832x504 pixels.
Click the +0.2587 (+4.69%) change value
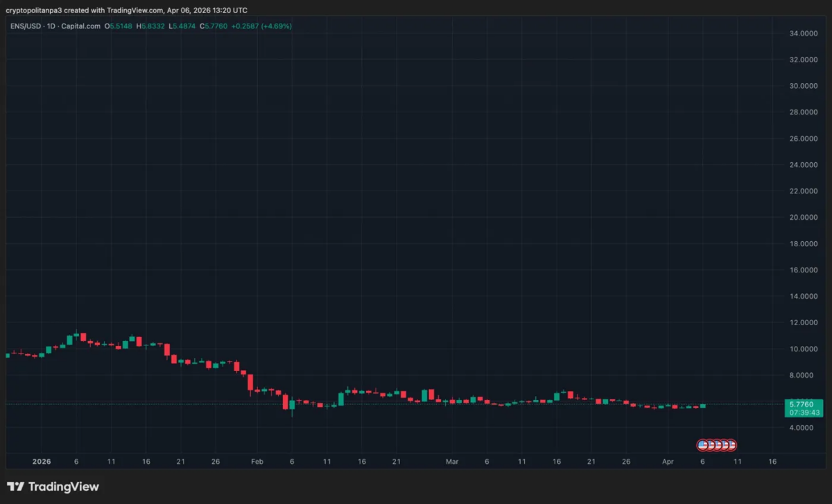point(266,26)
